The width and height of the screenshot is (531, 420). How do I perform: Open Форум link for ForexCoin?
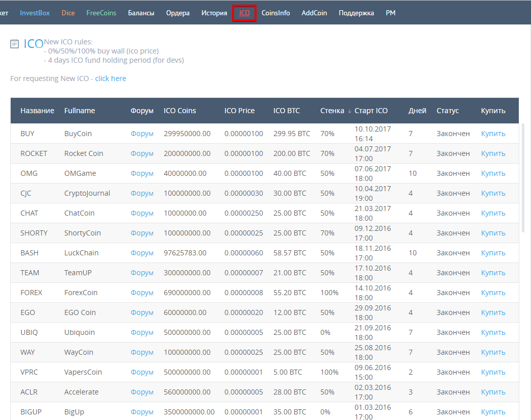(142, 293)
